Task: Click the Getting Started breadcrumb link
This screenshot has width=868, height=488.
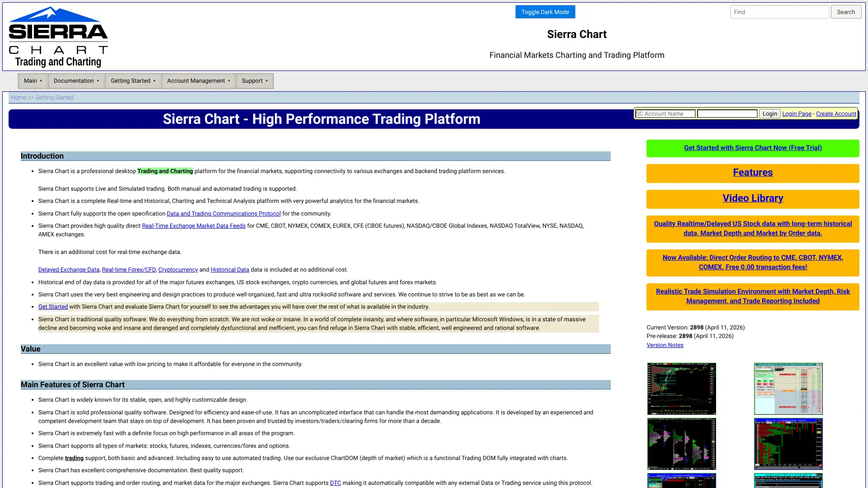Action: 54,98
